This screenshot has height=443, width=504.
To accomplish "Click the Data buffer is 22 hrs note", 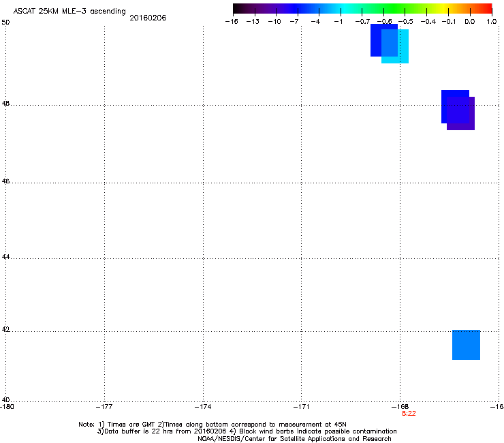I will point(247,431).
